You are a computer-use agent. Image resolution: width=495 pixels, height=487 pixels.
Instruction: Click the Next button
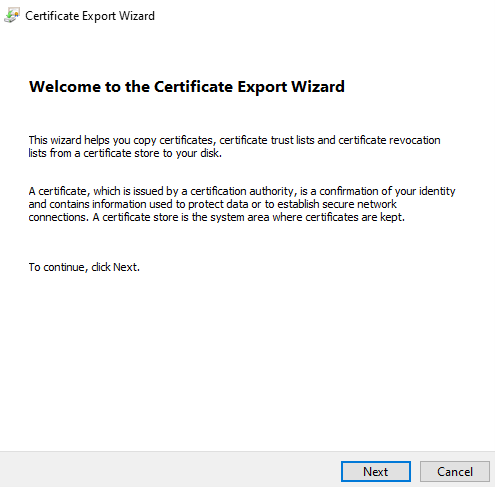[x=376, y=471]
